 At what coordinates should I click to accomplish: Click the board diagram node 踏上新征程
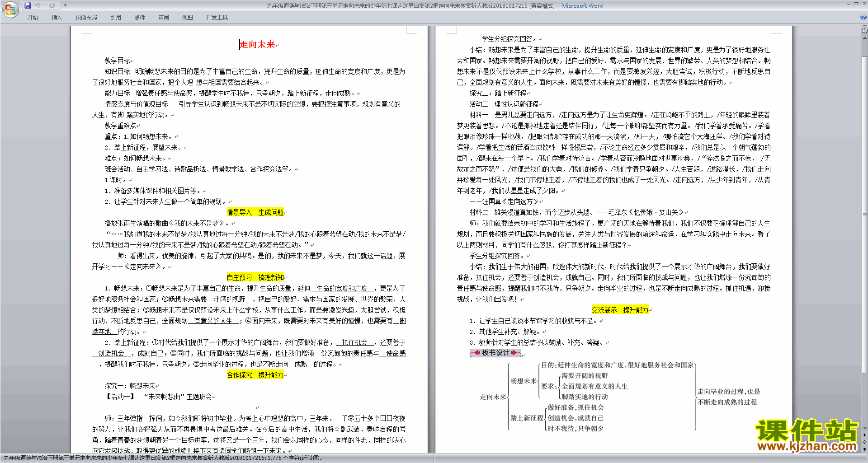(527, 418)
